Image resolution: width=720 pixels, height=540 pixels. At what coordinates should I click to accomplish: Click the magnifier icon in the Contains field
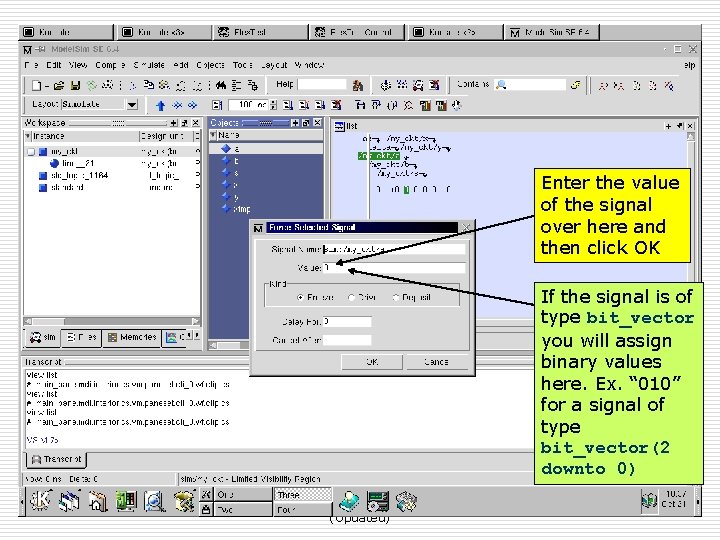pyautogui.click(x=501, y=84)
